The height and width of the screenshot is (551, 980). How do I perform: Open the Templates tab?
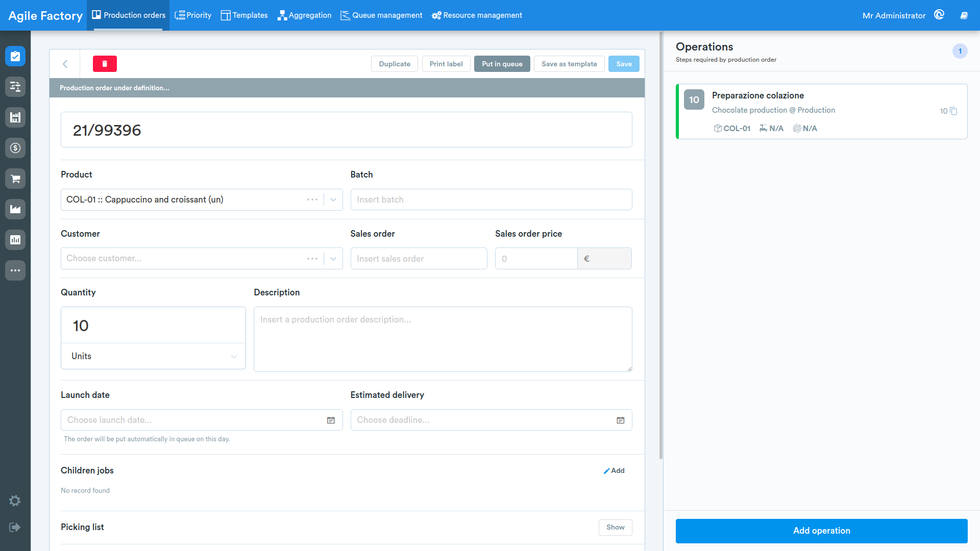(244, 15)
